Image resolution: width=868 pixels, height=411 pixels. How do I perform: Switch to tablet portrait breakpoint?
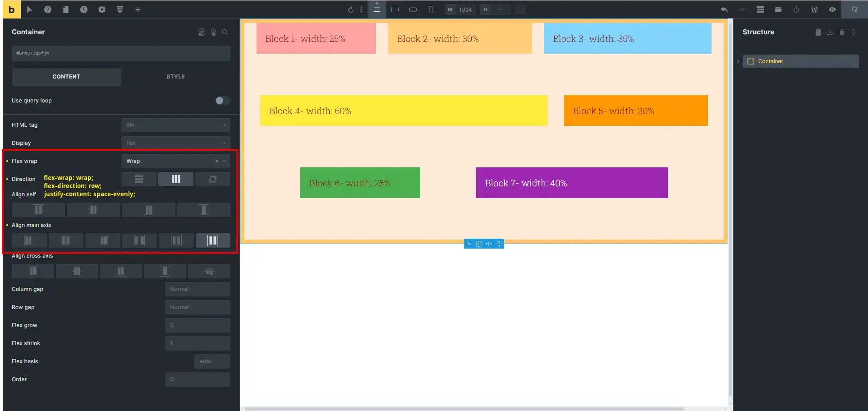(395, 9)
